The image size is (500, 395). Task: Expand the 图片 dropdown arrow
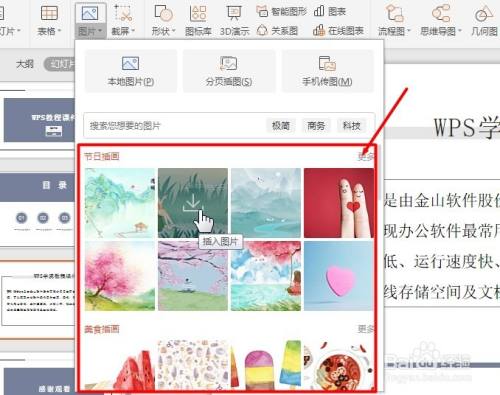pos(100,31)
